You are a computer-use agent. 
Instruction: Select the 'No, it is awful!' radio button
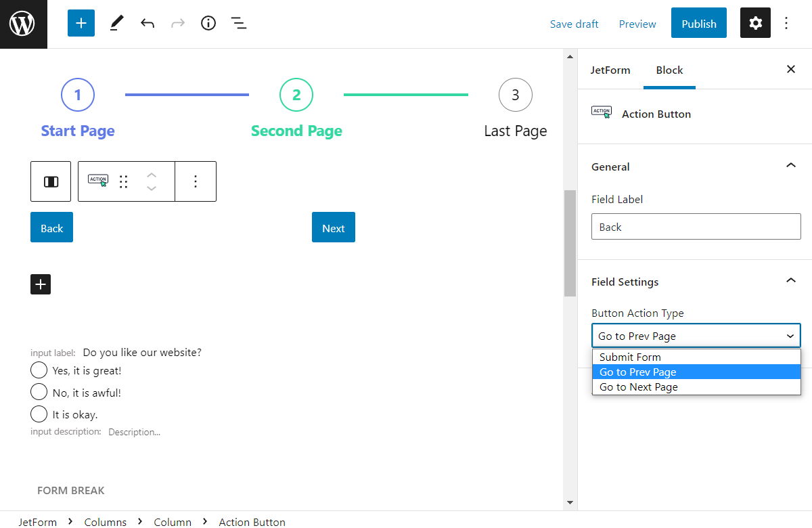[x=39, y=391]
